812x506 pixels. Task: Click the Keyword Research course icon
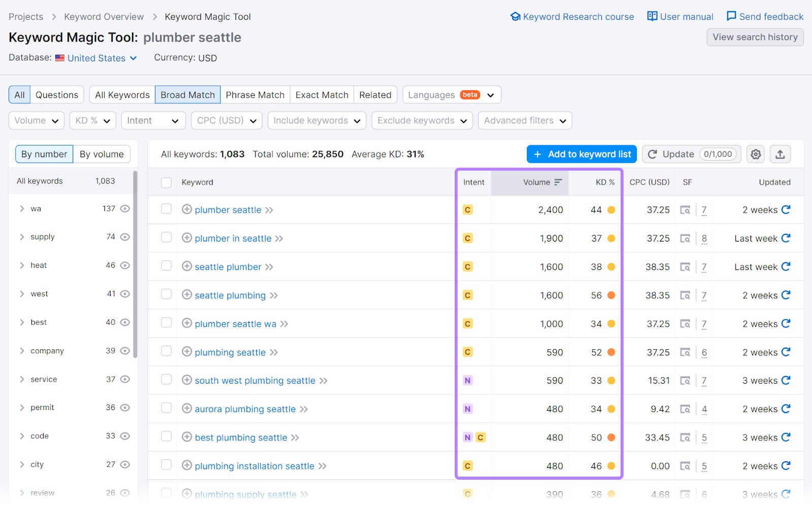coord(515,16)
